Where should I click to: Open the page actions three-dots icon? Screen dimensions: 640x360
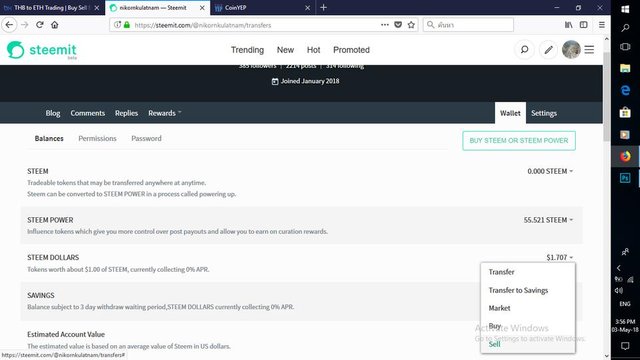tap(384, 25)
